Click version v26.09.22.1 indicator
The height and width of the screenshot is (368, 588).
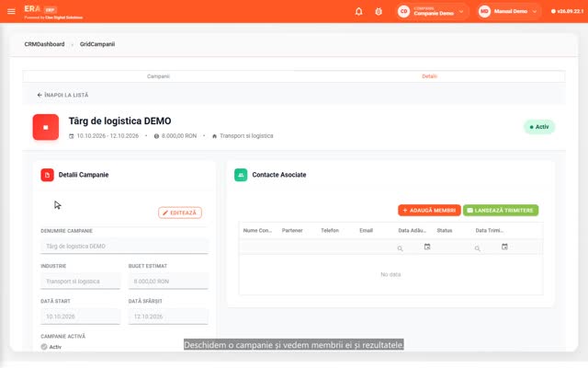(x=567, y=11)
